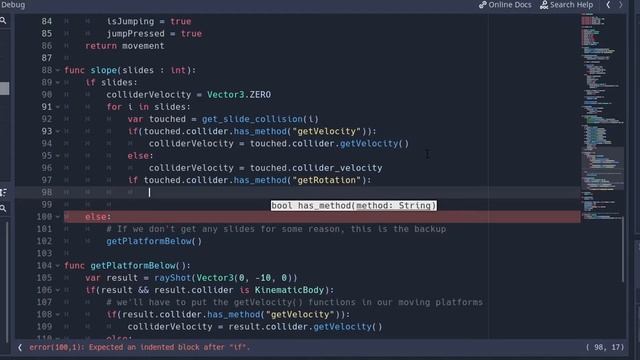640x360 pixels.
Task: Click 'getPlatformBelow()' call on line 102
Action: pyautogui.click(x=154, y=241)
